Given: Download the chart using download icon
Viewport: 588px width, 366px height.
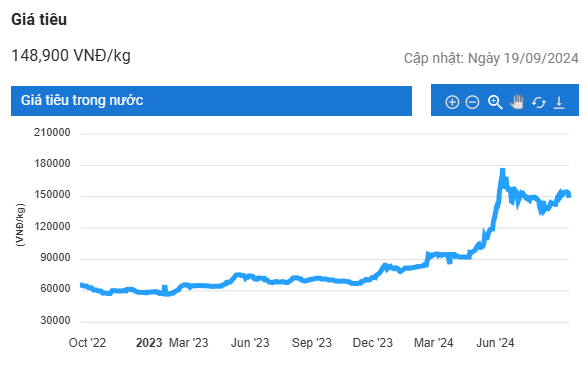Looking at the screenshot, I should [559, 102].
